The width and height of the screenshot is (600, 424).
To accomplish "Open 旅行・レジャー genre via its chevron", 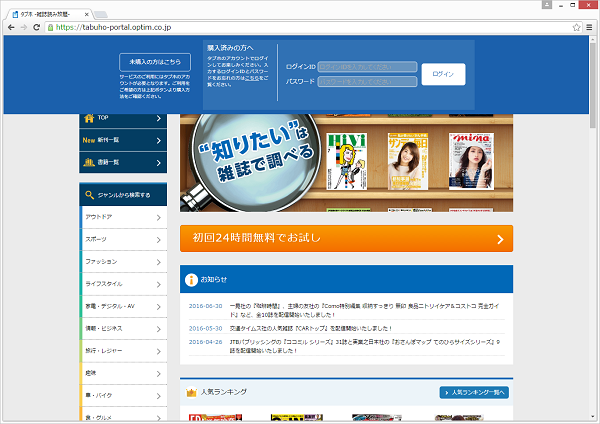I will (x=158, y=351).
